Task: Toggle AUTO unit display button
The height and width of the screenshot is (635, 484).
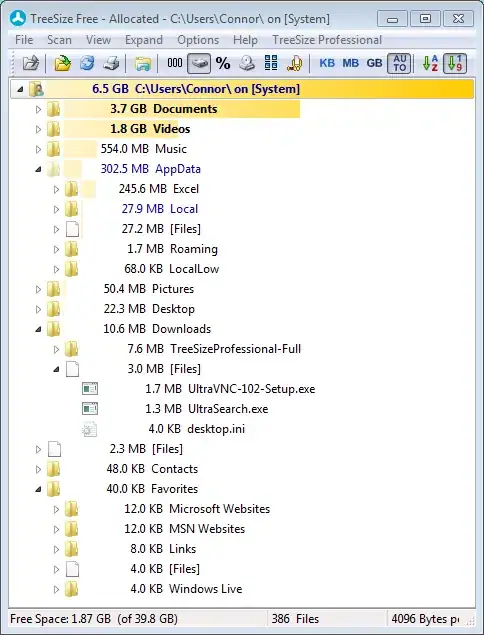Action: (399, 64)
